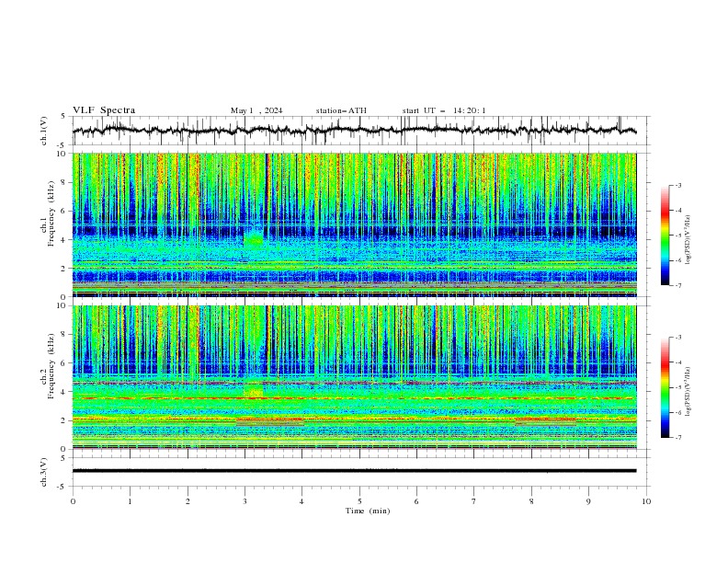Click the time axis tick label "5"
This screenshot has height=563, width=728.
pyautogui.click(x=359, y=501)
